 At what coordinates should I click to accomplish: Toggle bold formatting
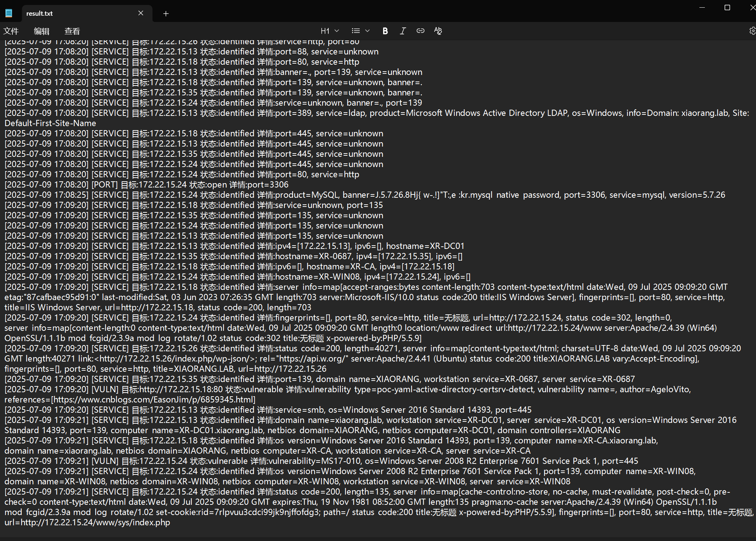pyautogui.click(x=385, y=31)
